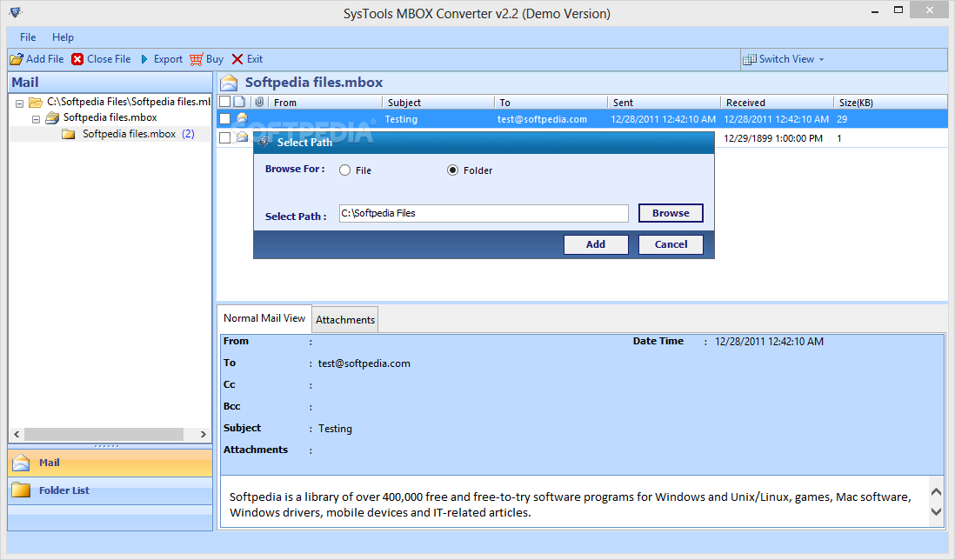Viewport: 955px width, 560px height.
Task: Click the Export toolbar label
Action: click(168, 59)
